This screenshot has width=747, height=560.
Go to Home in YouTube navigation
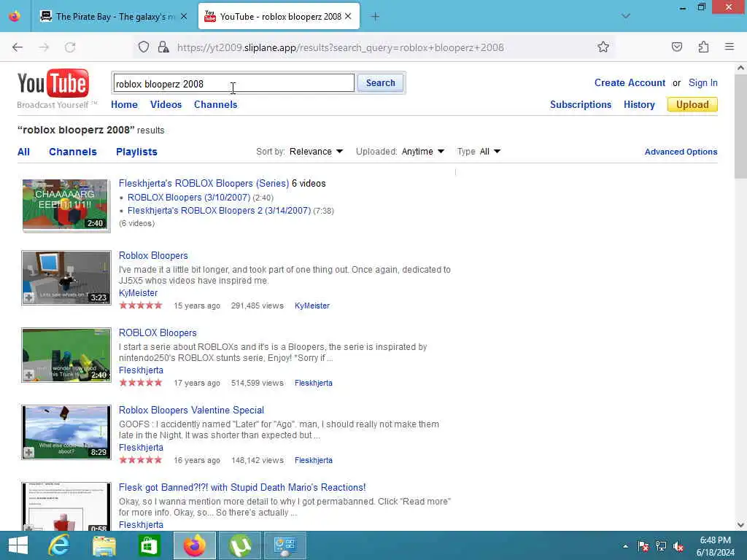click(x=124, y=105)
